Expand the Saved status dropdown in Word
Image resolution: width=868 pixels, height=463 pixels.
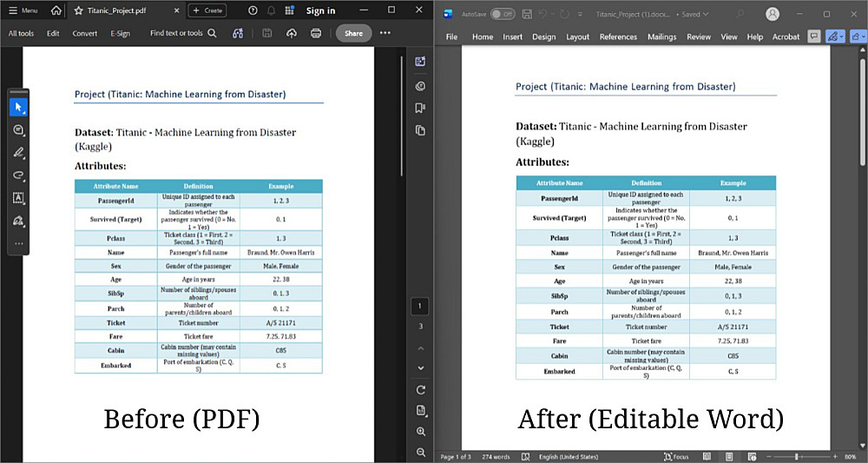705,14
